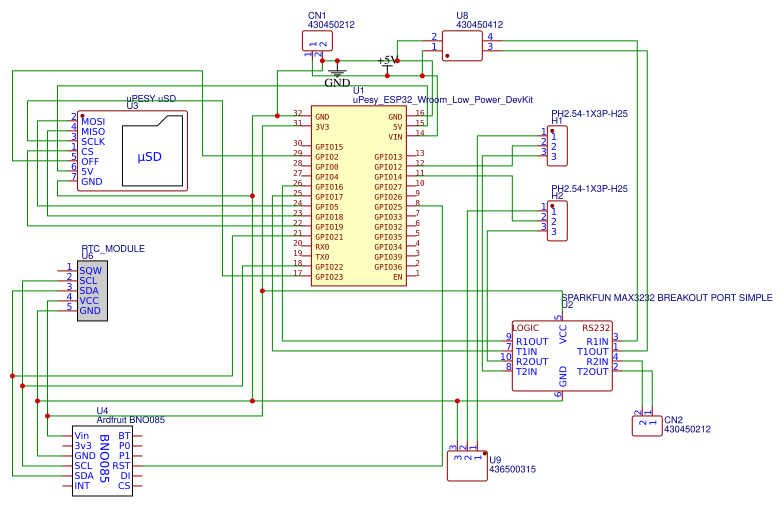Click the uPesy_ESP32_Wroom_Low_Power_DevKit label
Screen dimensions: 784x506
(x=443, y=100)
